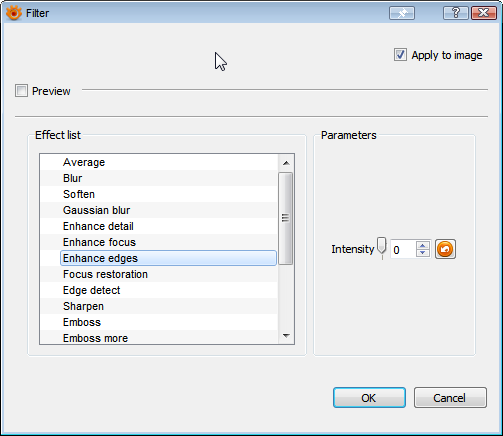Enable the Preview checkbox
The width and height of the screenshot is (503, 436).
coord(21,91)
